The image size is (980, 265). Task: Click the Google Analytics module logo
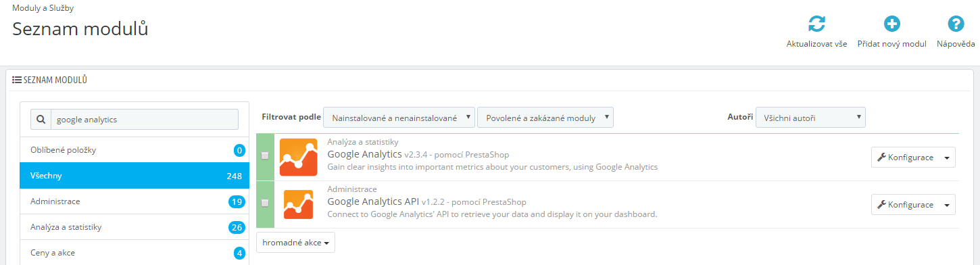(x=298, y=157)
